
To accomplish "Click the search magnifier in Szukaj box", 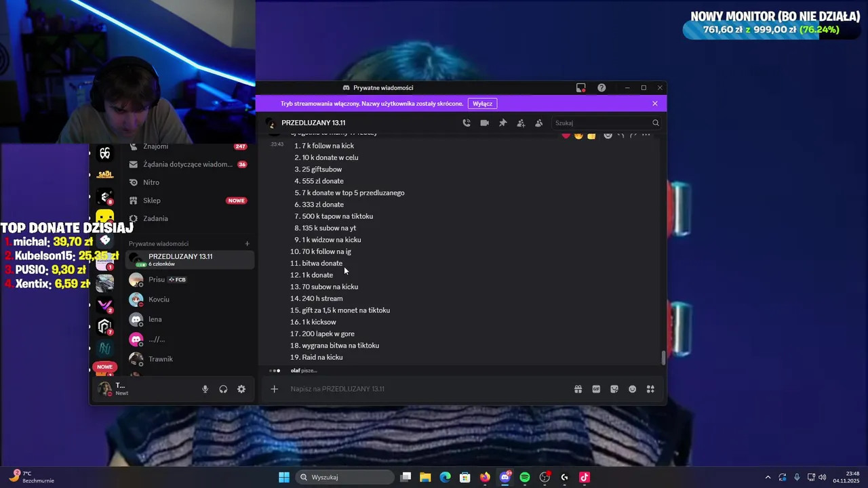I will (x=655, y=123).
